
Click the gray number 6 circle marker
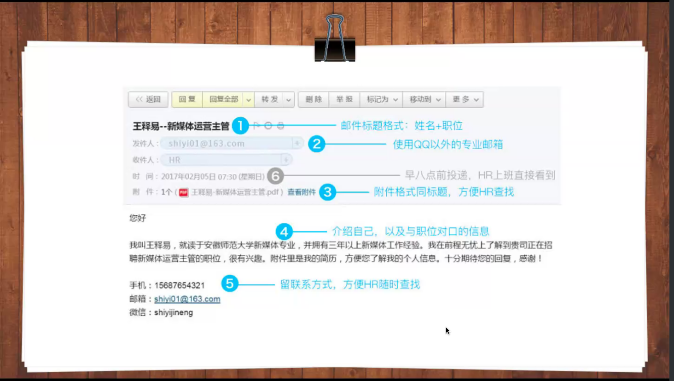point(275,175)
